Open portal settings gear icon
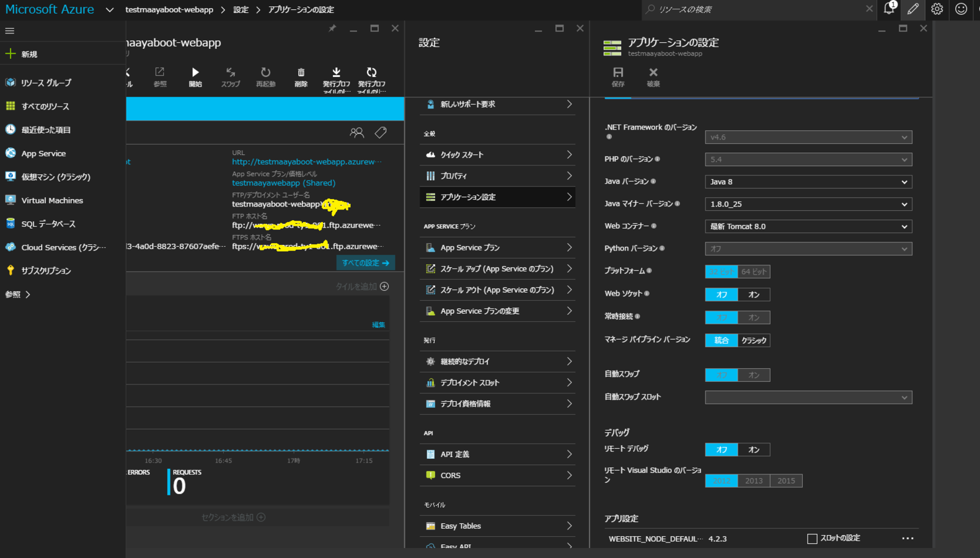980x558 pixels. click(x=937, y=9)
